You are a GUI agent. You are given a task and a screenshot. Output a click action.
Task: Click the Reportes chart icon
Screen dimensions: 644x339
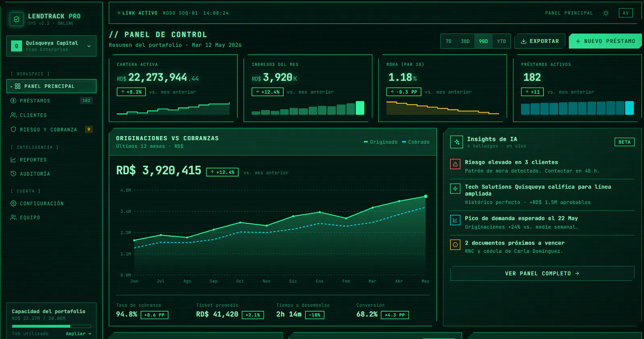click(x=13, y=160)
